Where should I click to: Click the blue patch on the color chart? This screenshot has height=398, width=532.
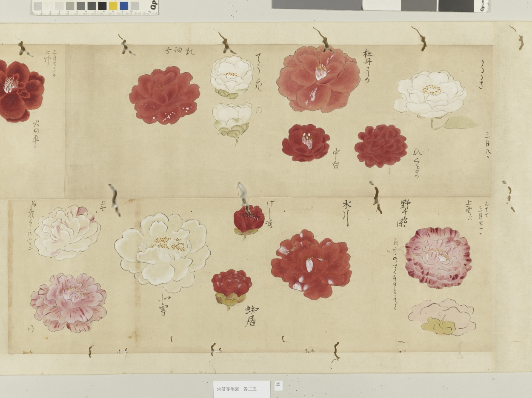click(x=124, y=6)
